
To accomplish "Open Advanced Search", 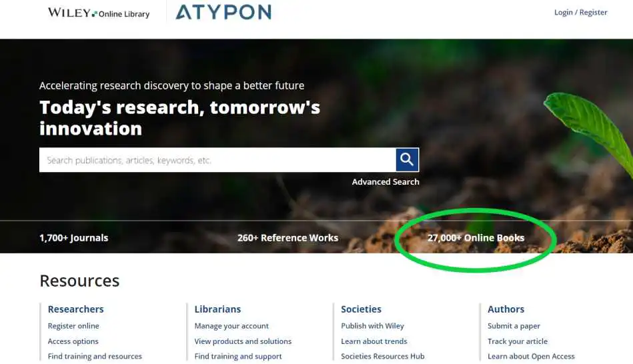I will tap(386, 182).
